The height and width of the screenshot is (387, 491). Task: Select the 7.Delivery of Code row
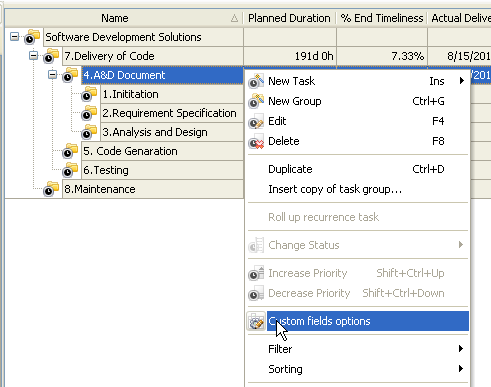[x=153, y=56]
